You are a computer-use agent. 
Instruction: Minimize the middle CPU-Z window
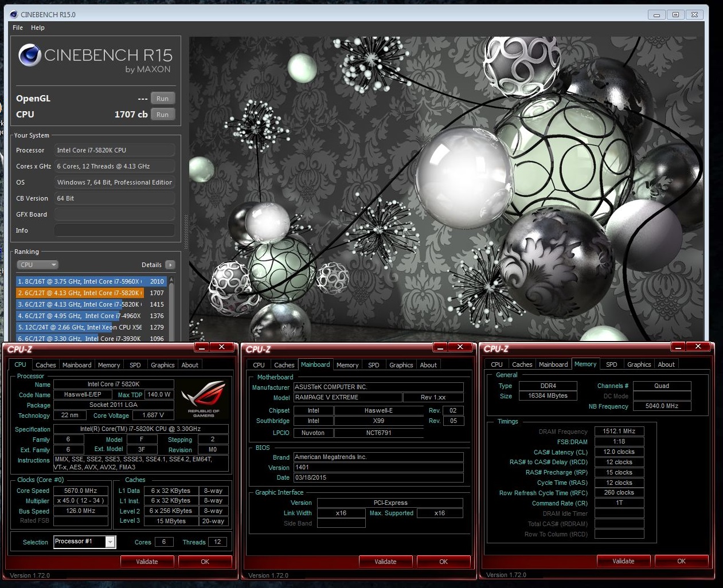[x=440, y=347]
